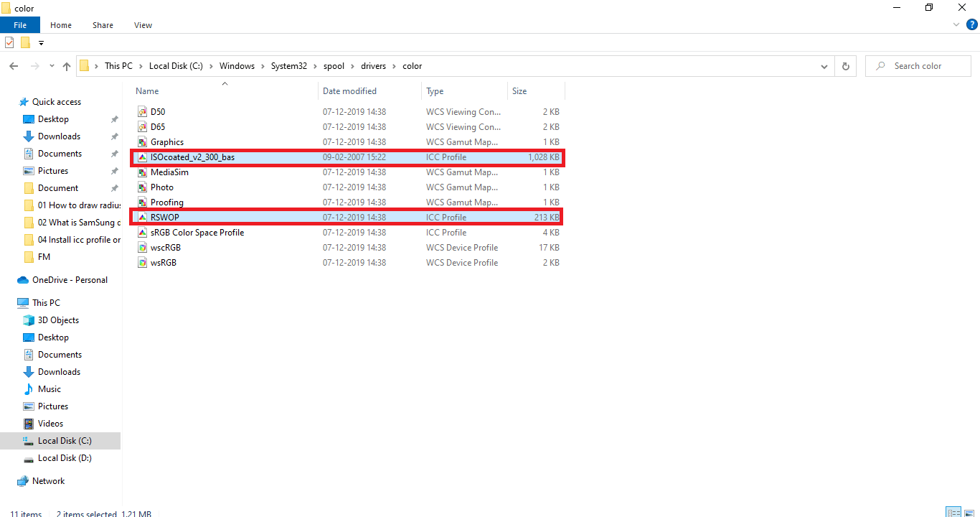
Task: Select the Graphics gamut map file icon
Action: click(x=142, y=142)
